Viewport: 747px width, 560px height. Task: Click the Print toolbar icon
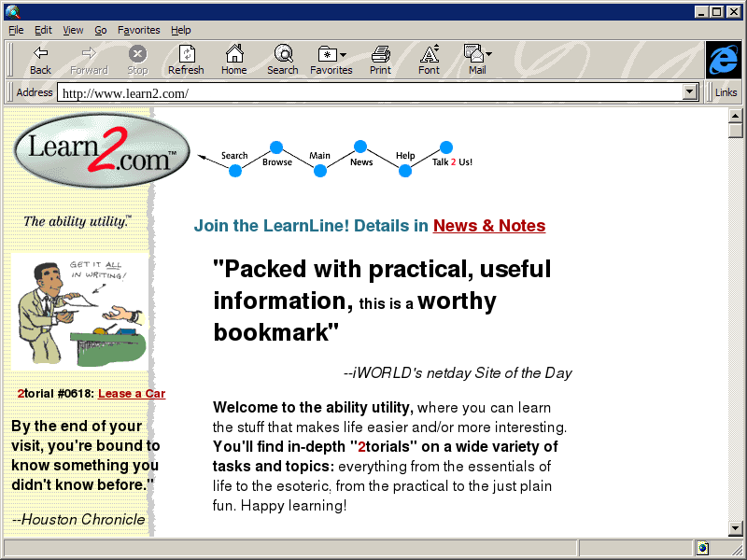[x=380, y=60]
